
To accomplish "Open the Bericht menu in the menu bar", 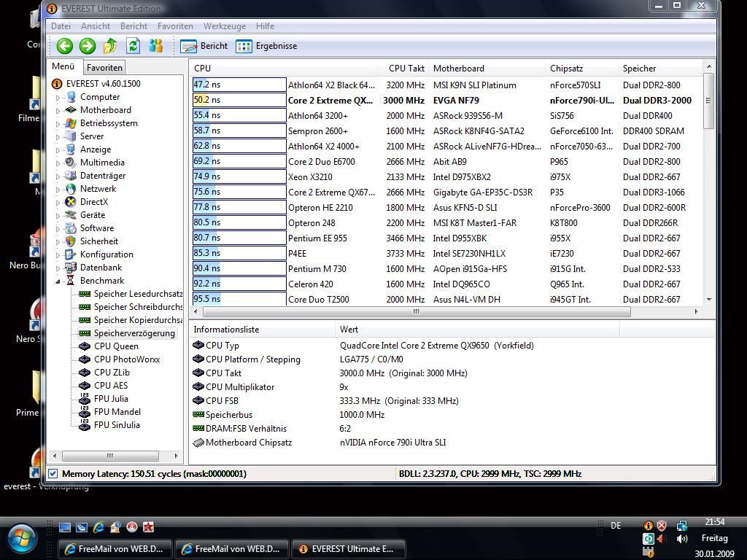I will click(134, 26).
